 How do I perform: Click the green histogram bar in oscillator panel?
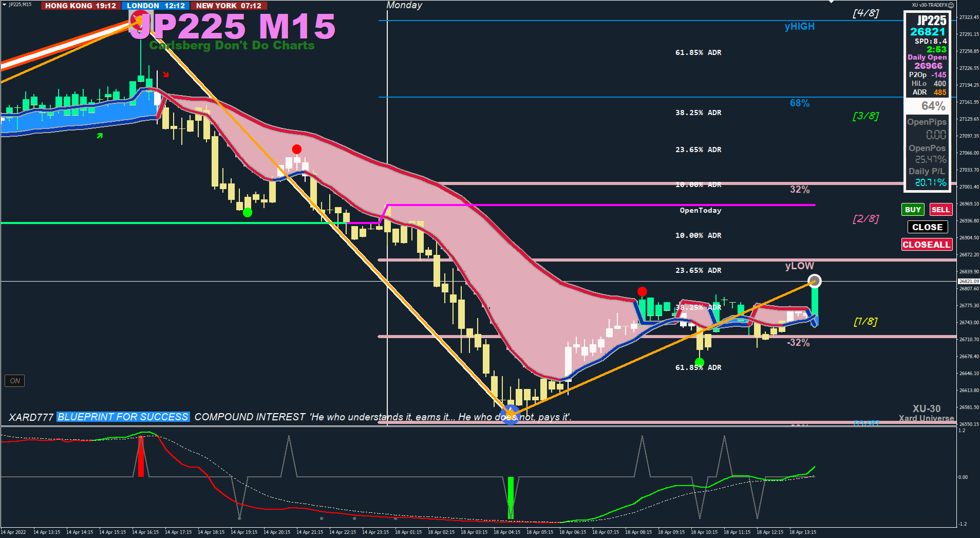click(x=511, y=497)
